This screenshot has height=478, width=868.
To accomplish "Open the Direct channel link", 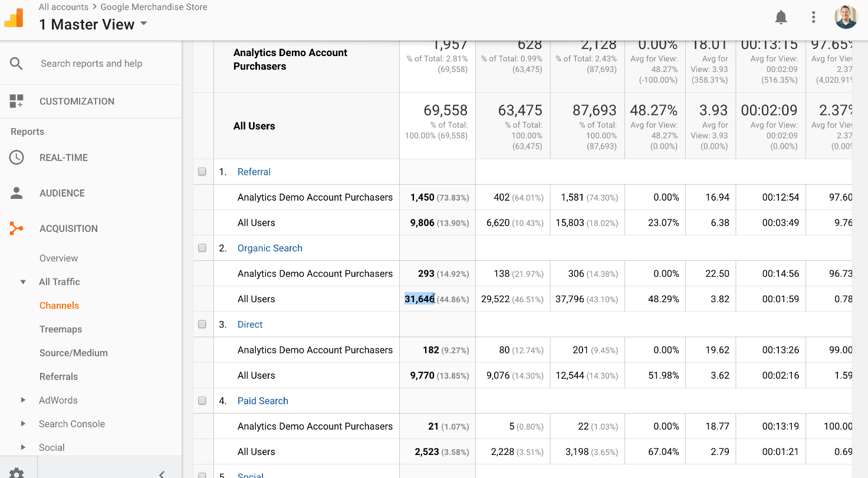I will click(250, 325).
